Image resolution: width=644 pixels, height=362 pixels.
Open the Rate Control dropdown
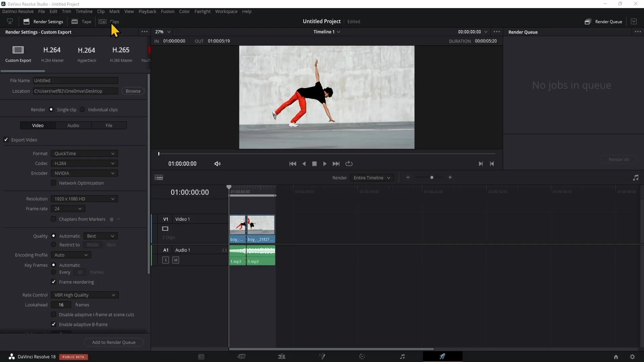pos(85,295)
